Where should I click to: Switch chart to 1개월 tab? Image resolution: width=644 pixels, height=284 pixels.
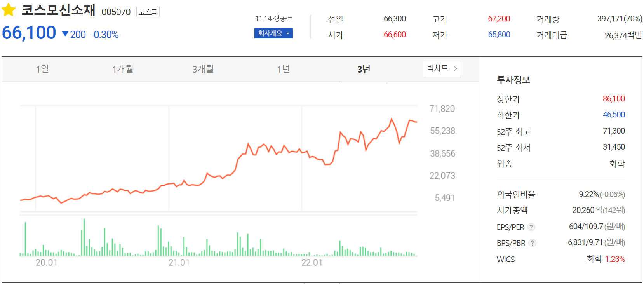point(122,69)
